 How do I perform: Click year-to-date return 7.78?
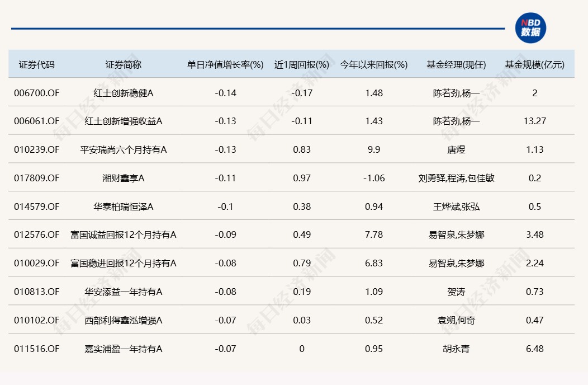tap(374, 235)
